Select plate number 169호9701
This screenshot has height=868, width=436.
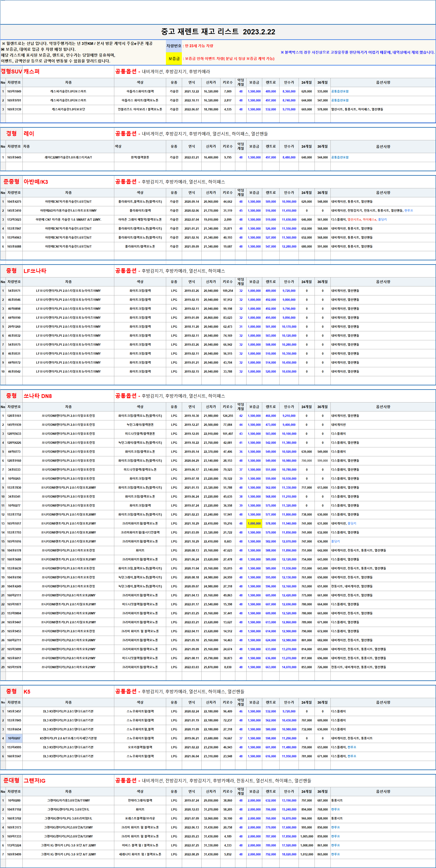14,100
